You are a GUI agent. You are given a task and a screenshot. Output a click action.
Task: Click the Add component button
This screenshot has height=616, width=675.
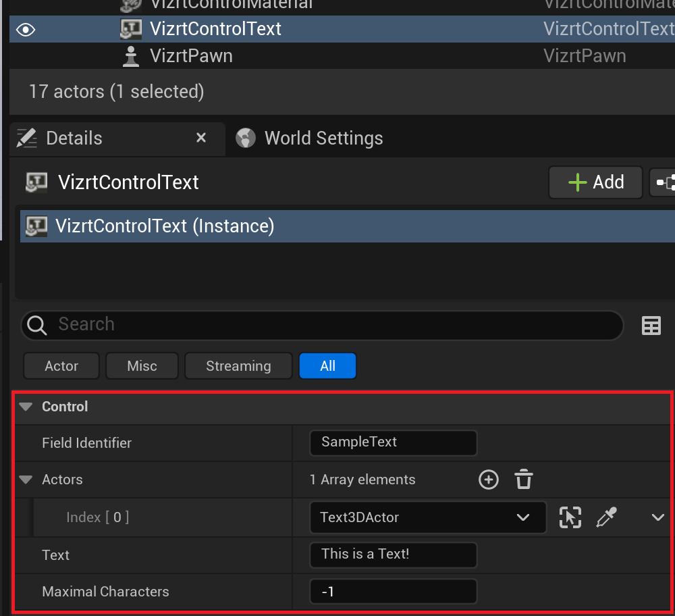pyautogui.click(x=595, y=182)
